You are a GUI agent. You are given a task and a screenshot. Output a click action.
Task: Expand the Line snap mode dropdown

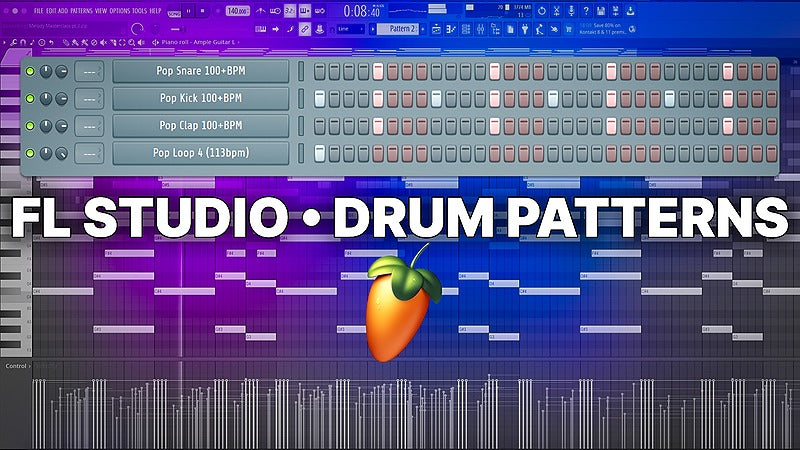351,30
